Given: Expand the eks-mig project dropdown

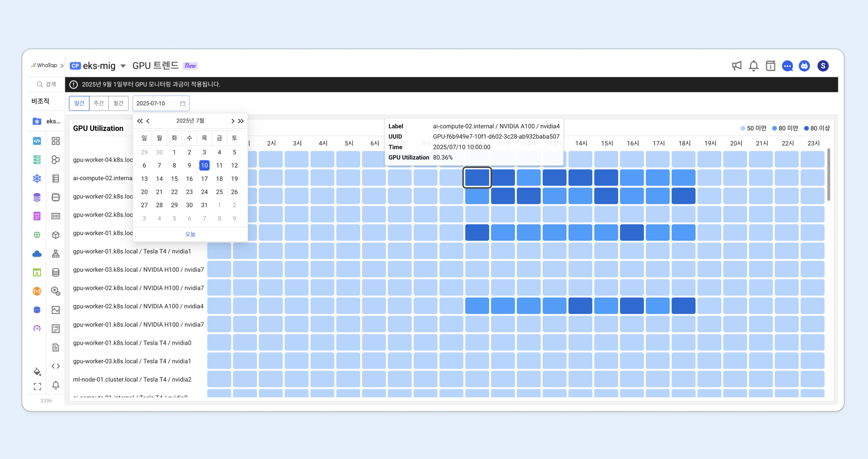Looking at the screenshot, I should (x=123, y=66).
